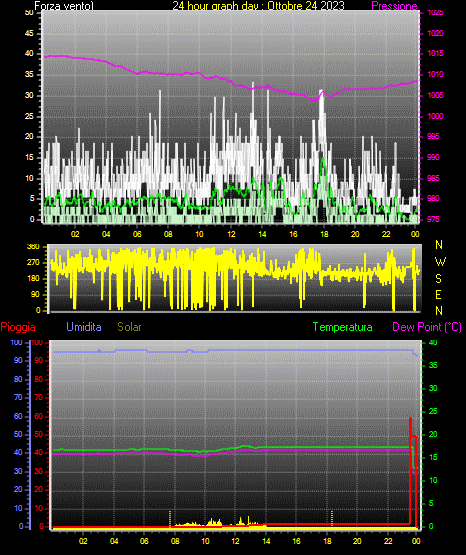
Task: Click the Forza vento title label
Action: [64, 6]
